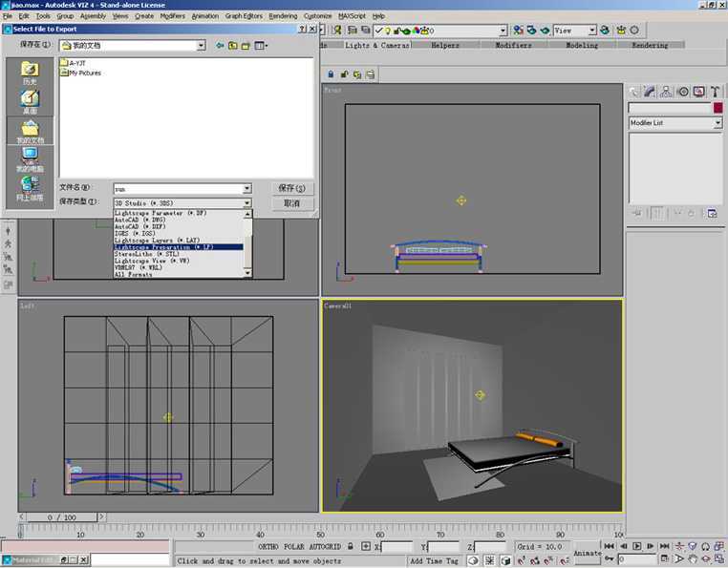728x568 pixels.
Task: Open the Display command panel tab
Action: [698, 92]
